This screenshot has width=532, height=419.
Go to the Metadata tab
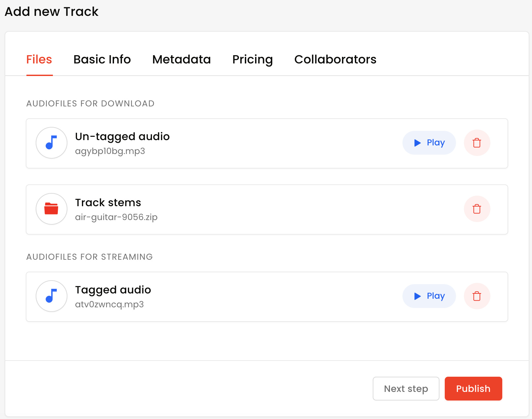click(x=181, y=59)
